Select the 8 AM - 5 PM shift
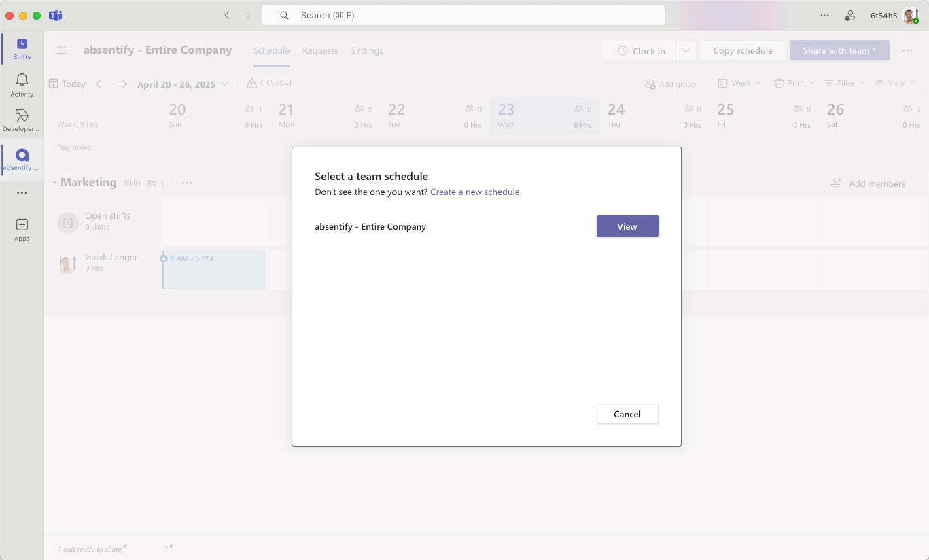The image size is (929, 560). (215, 269)
